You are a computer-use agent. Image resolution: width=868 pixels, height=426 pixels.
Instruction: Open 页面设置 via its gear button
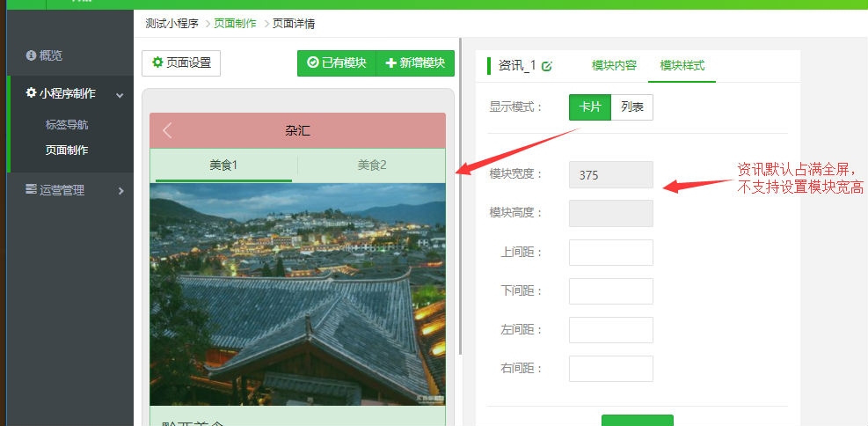click(x=181, y=63)
